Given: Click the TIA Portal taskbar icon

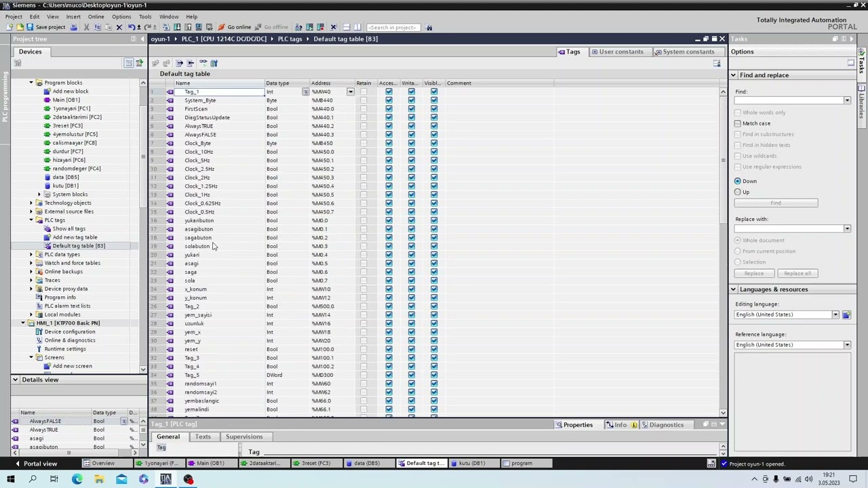Looking at the screenshot, I should click(165, 480).
